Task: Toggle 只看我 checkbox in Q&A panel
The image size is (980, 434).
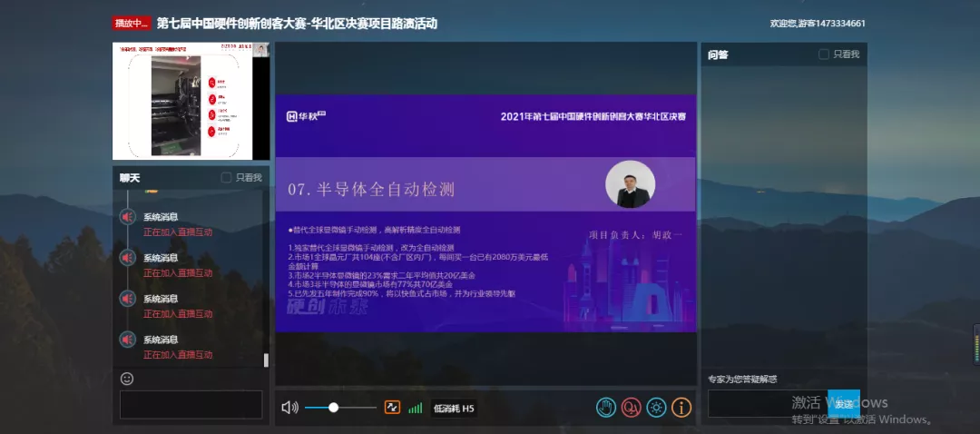Action: [x=824, y=54]
